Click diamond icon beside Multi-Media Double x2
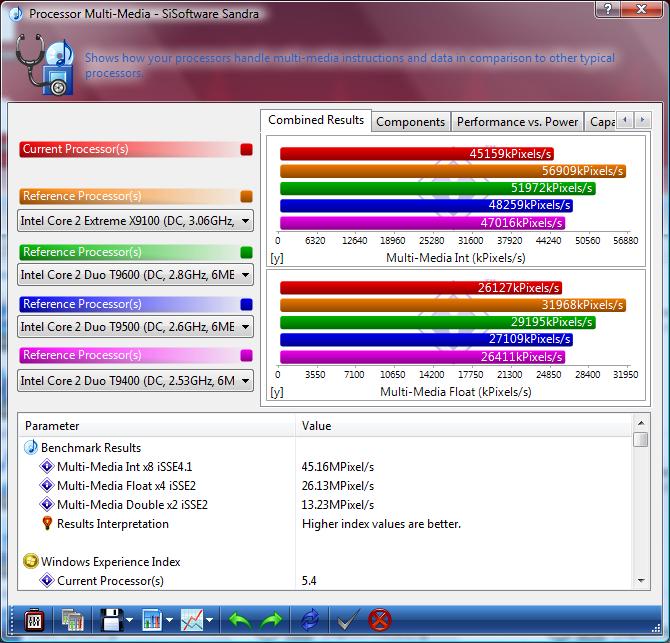 tap(47, 504)
